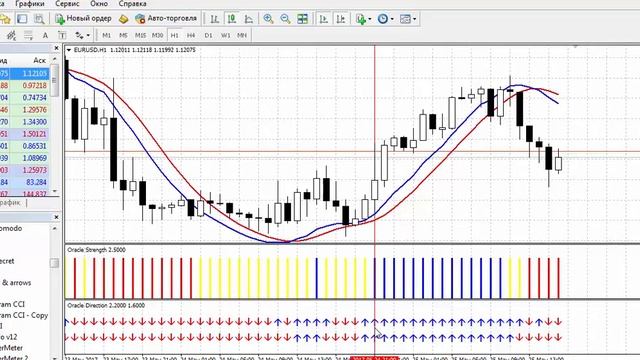Zoom out the chart
The height and width of the screenshot is (360, 640).
[285, 19]
